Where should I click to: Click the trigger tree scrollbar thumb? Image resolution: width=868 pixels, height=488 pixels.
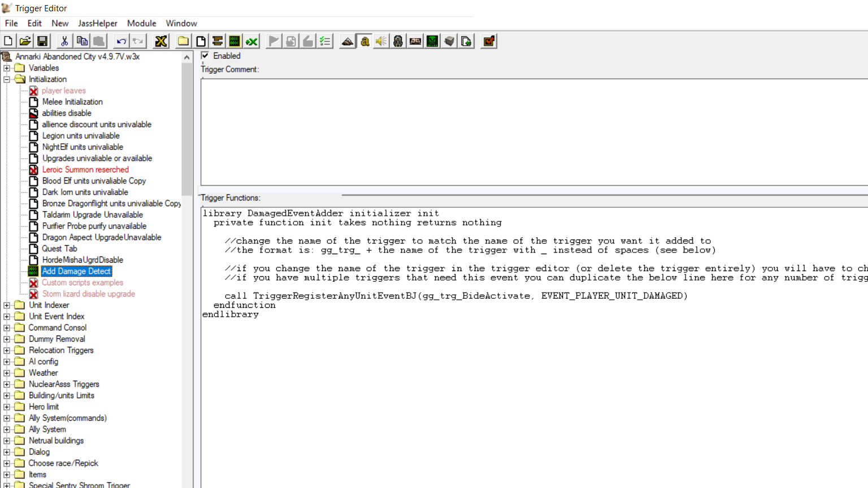click(x=187, y=129)
